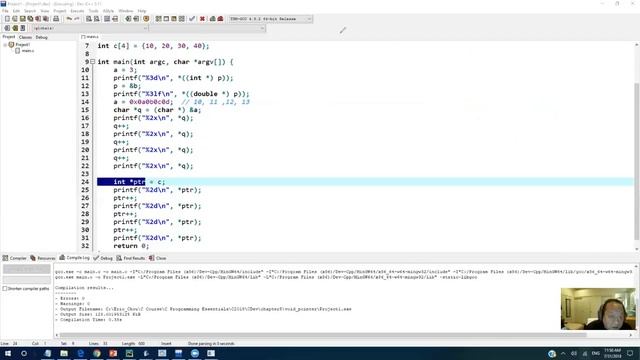Open the Tools menu
Screen dimensions: 640x360
click(93, 11)
